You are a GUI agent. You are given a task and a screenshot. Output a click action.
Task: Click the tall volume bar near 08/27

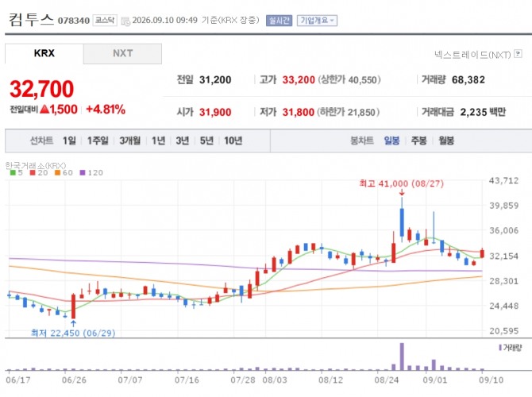[x=402, y=357]
